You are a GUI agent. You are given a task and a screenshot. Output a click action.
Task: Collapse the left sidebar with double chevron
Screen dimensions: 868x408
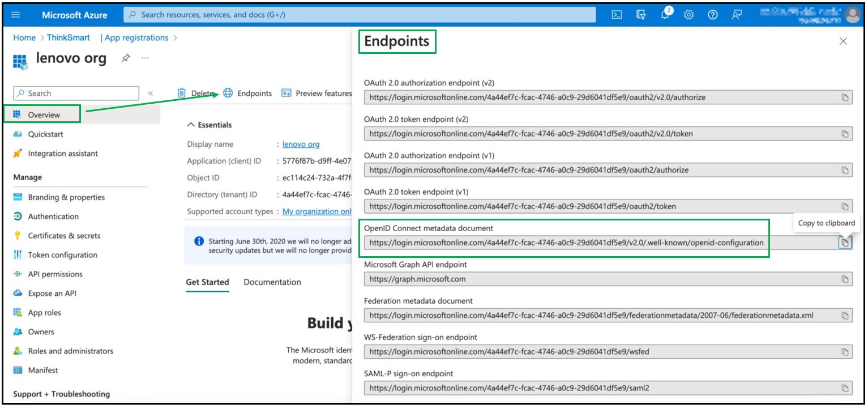[151, 93]
